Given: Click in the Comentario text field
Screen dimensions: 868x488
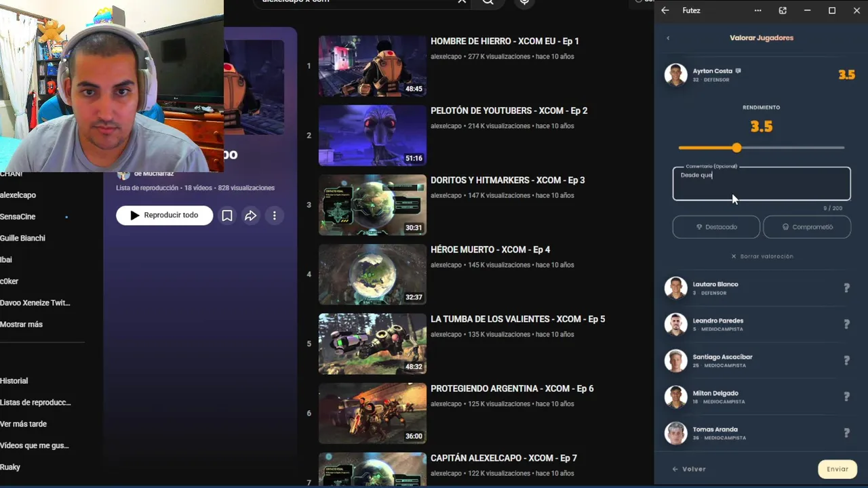Looking at the screenshot, I should coord(762,184).
